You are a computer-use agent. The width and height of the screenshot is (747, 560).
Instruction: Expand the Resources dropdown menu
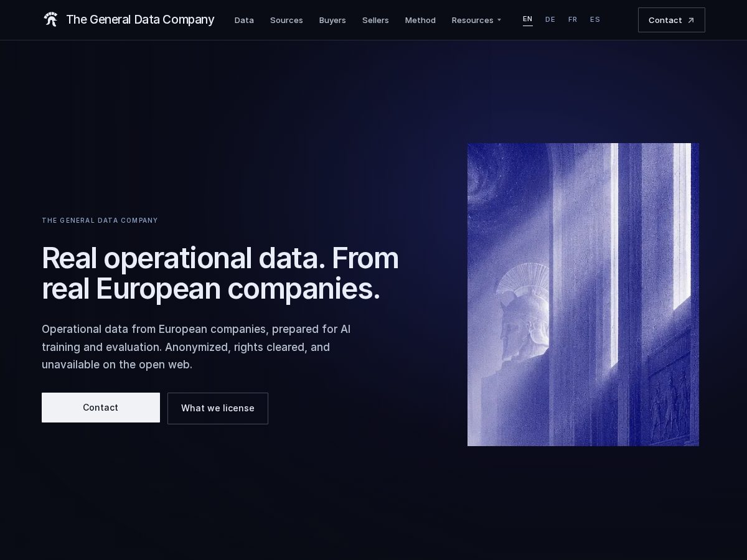[x=476, y=20]
